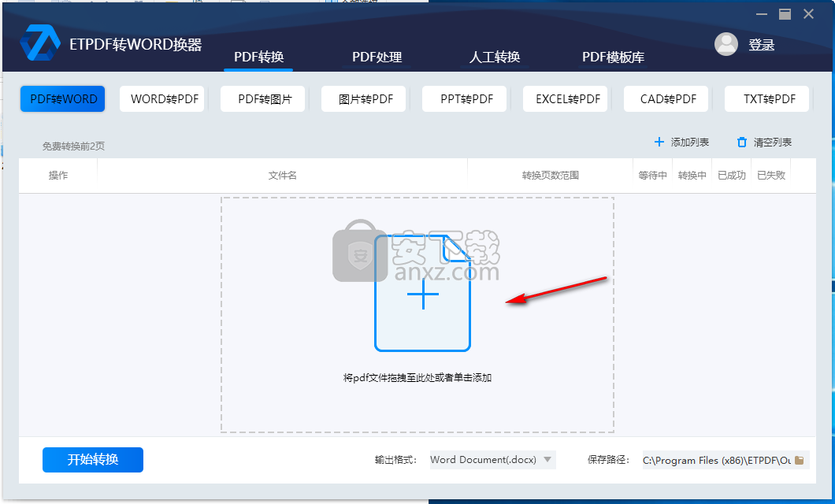Viewport: 835px width, 504px height.
Task: Click the 已成功 column header
Action: coord(731,175)
